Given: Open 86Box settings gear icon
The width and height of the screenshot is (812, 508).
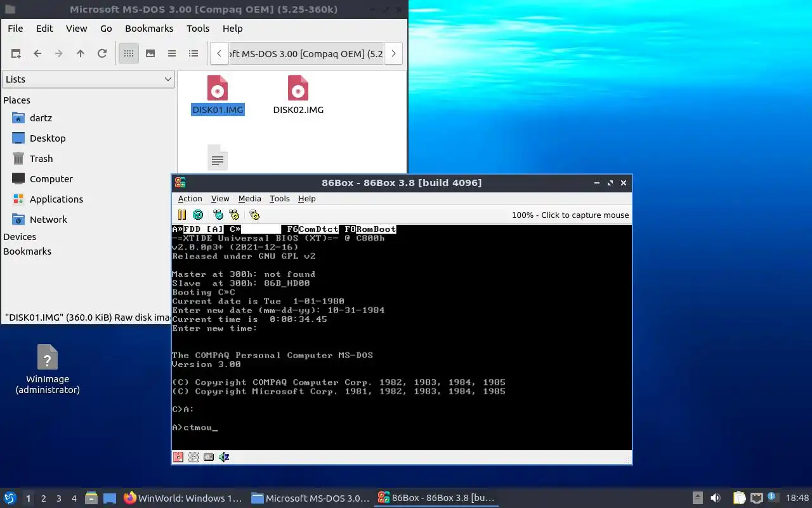Looking at the screenshot, I should [254, 215].
